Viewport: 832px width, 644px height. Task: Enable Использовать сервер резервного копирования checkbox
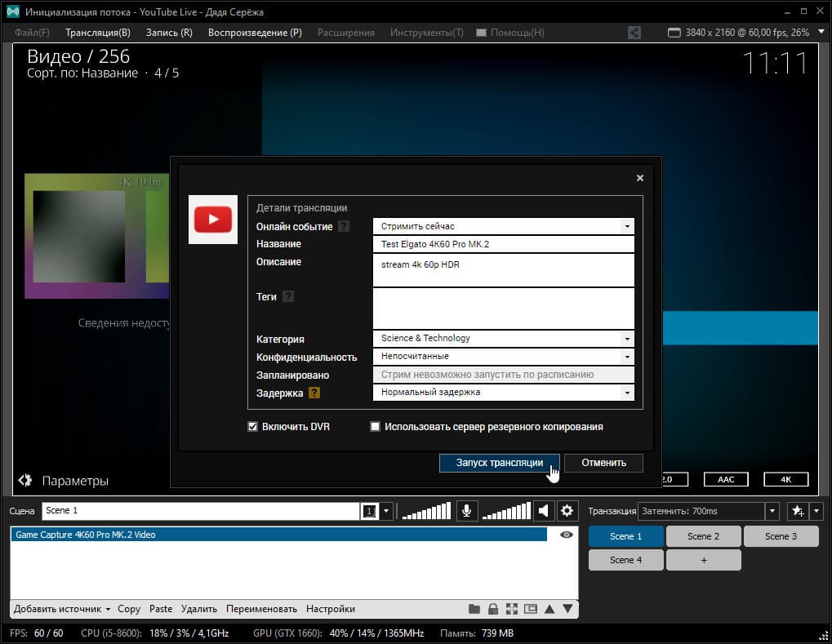pos(376,427)
